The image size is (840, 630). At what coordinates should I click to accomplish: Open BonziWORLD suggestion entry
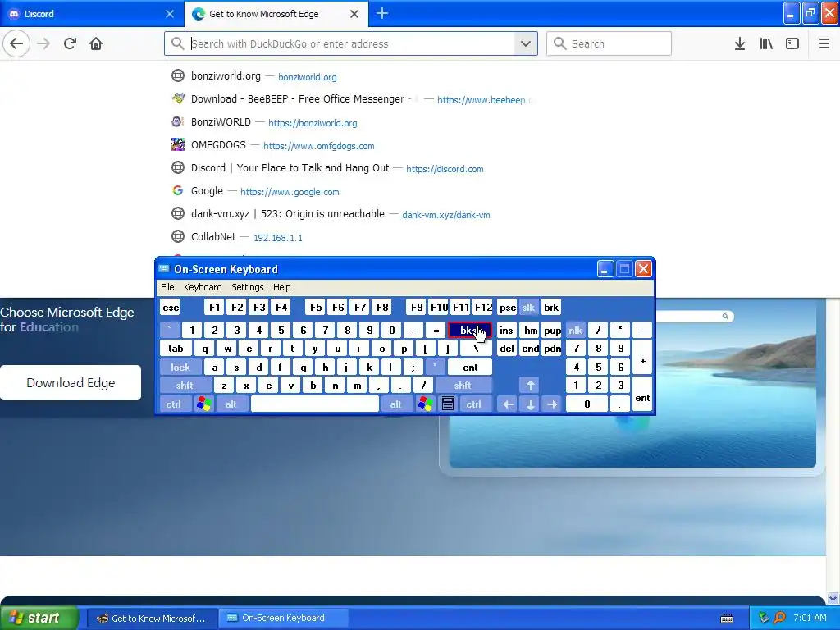[351, 122]
